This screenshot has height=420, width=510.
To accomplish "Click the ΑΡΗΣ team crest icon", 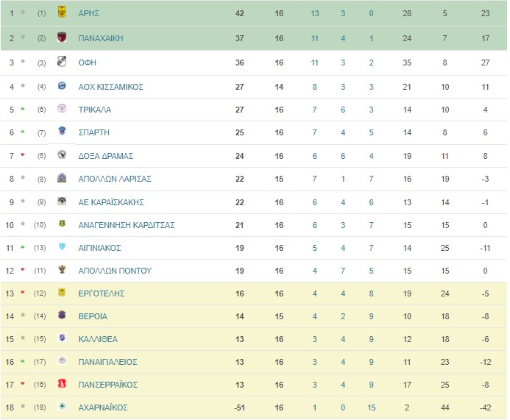I will click(x=62, y=12).
